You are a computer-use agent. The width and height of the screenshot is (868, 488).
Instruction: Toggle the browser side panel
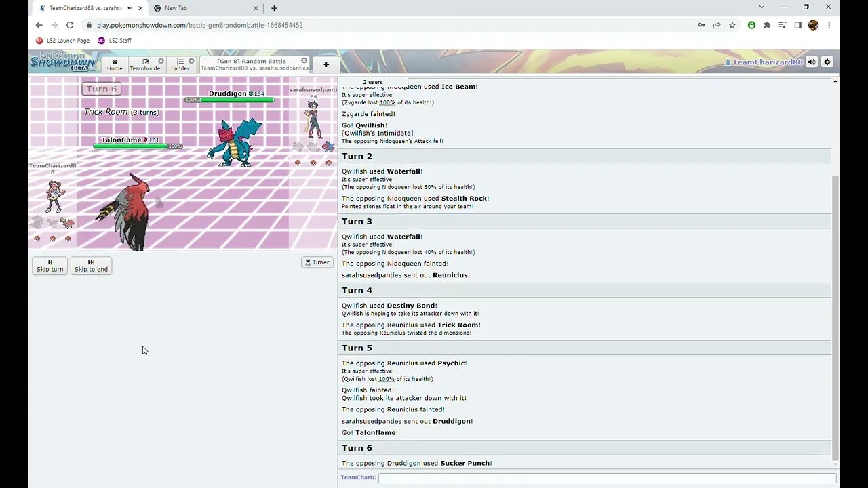pos(797,25)
